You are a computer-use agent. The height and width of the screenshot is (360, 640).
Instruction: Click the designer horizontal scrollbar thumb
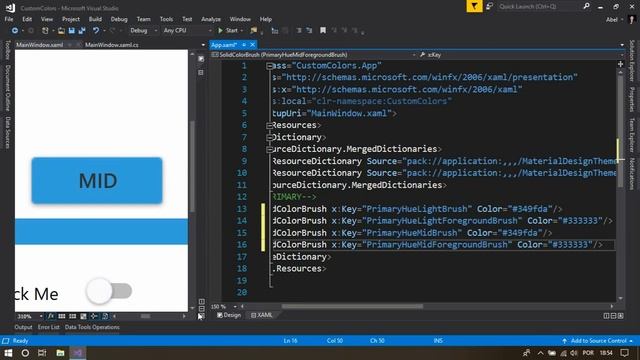tap(145, 316)
